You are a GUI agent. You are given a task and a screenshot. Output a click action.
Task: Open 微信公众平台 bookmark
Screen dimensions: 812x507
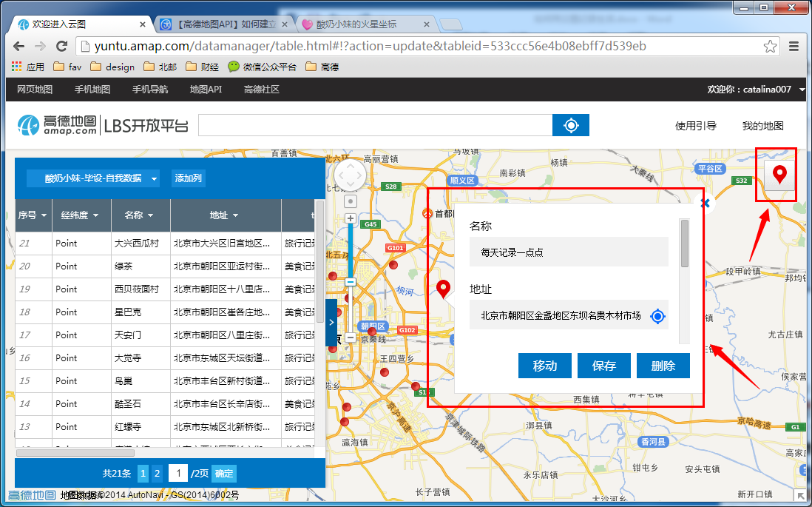pyautogui.click(x=263, y=67)
